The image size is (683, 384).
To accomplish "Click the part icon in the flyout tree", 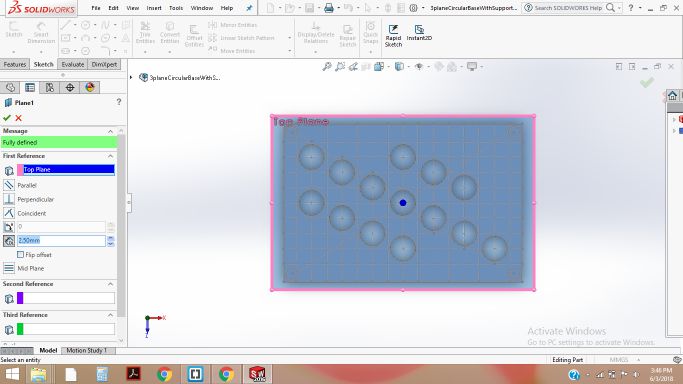I will (x=143, y=77).
